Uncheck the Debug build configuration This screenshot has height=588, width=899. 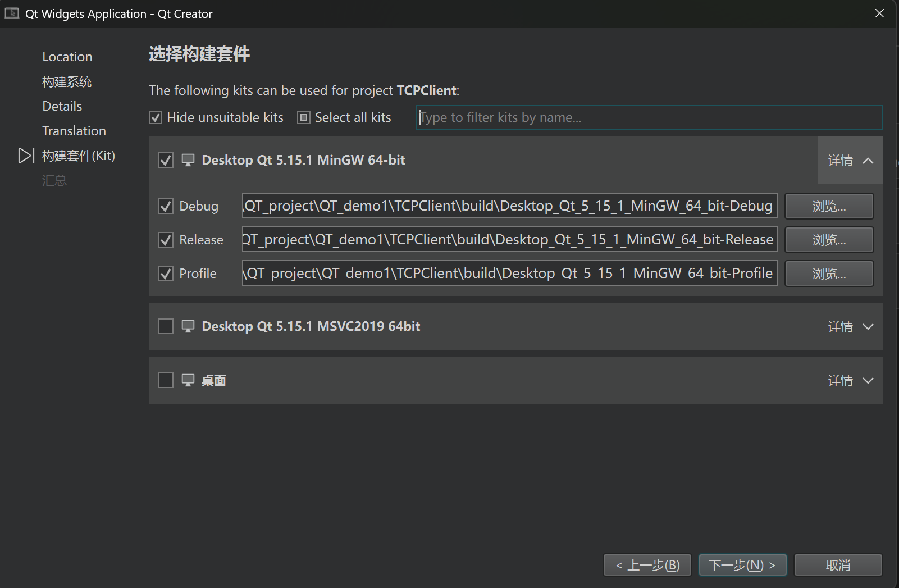click(166, 206)
